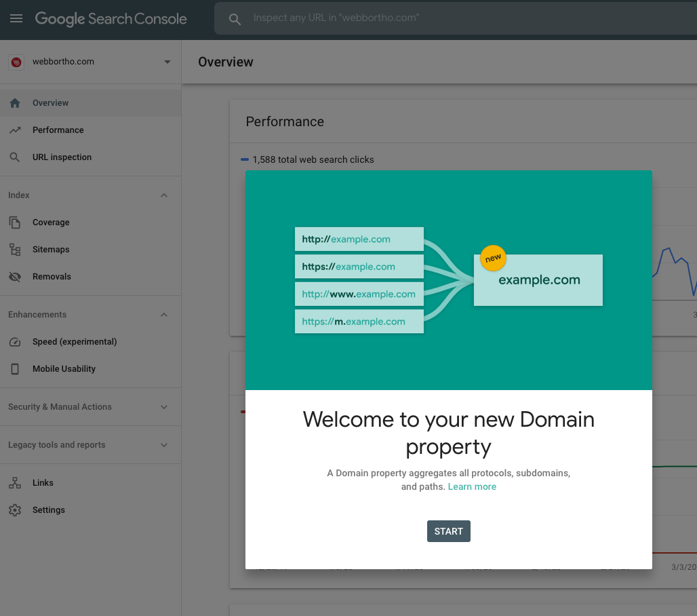Click the Settings gear icon

15,510
